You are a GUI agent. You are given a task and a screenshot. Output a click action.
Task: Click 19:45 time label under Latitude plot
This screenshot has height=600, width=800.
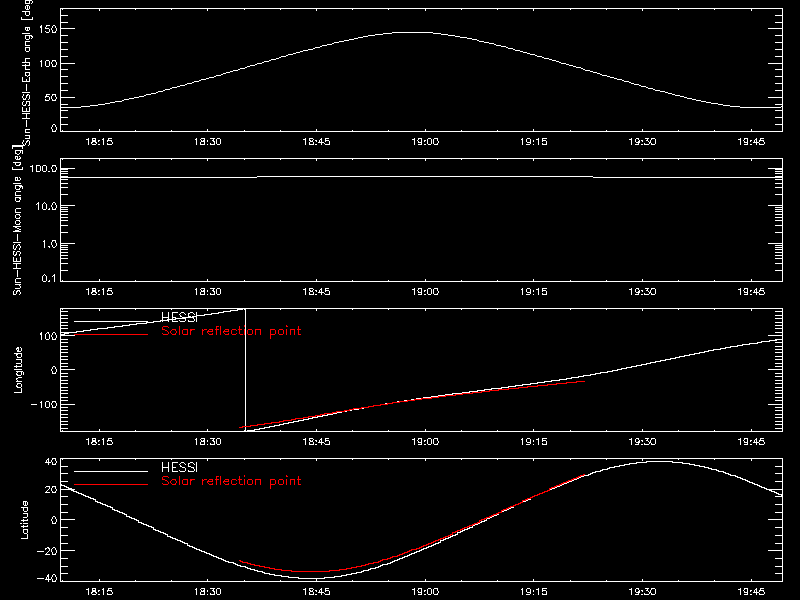point(751,592)
